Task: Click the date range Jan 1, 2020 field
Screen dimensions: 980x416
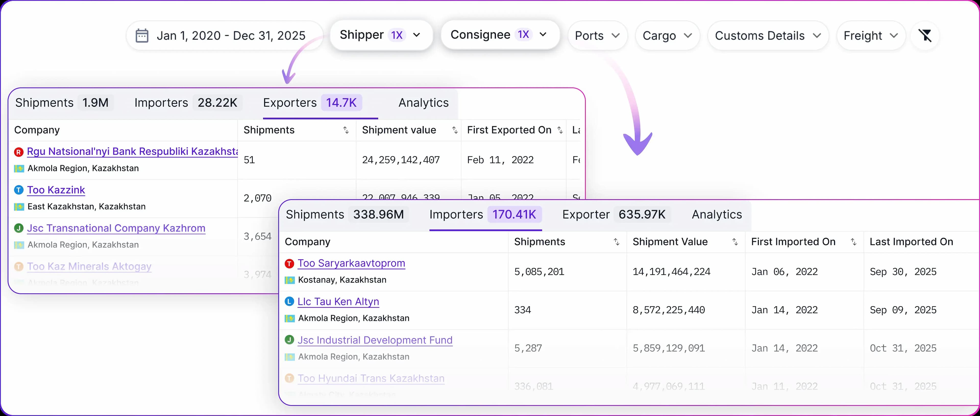Action: click(231, 36)
